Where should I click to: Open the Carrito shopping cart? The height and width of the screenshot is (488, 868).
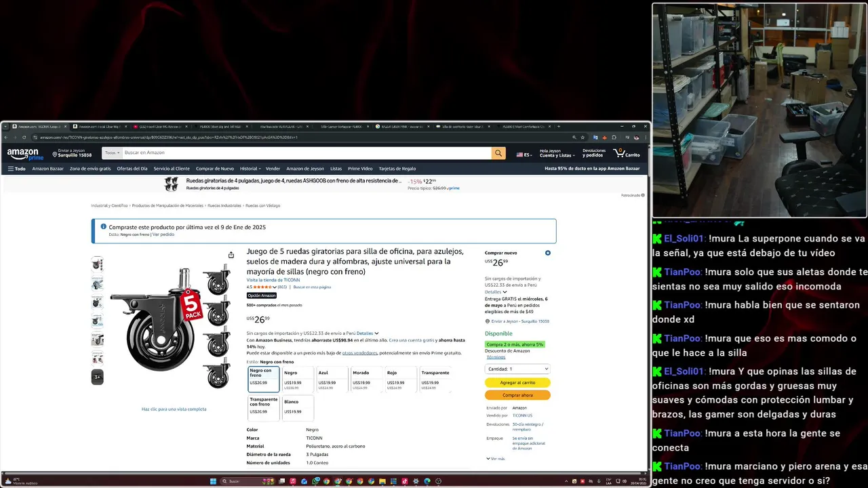coord(627,153)
